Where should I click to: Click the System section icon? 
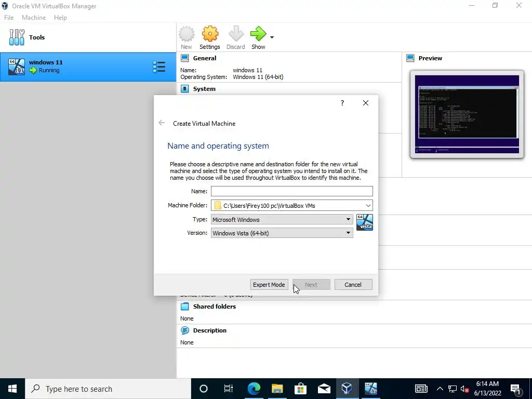pos(184,89)
